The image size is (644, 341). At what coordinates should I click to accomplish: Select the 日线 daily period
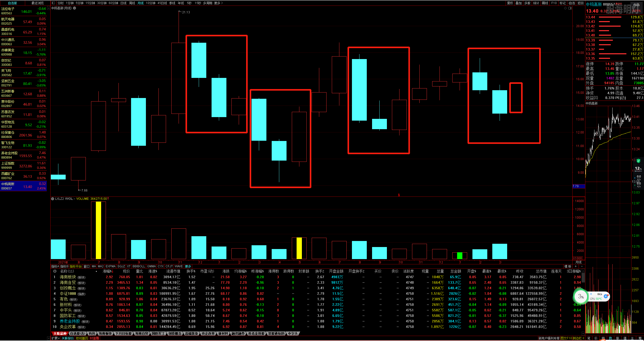(124, 3)
